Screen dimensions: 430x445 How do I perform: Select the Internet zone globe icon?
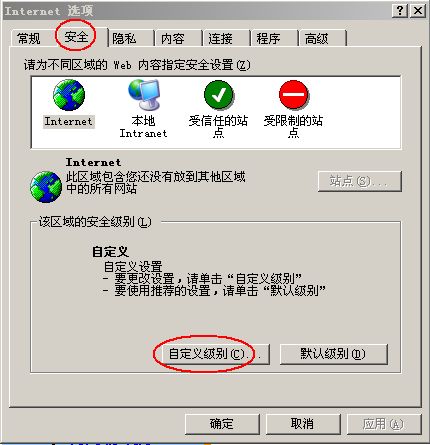[69, 95]
